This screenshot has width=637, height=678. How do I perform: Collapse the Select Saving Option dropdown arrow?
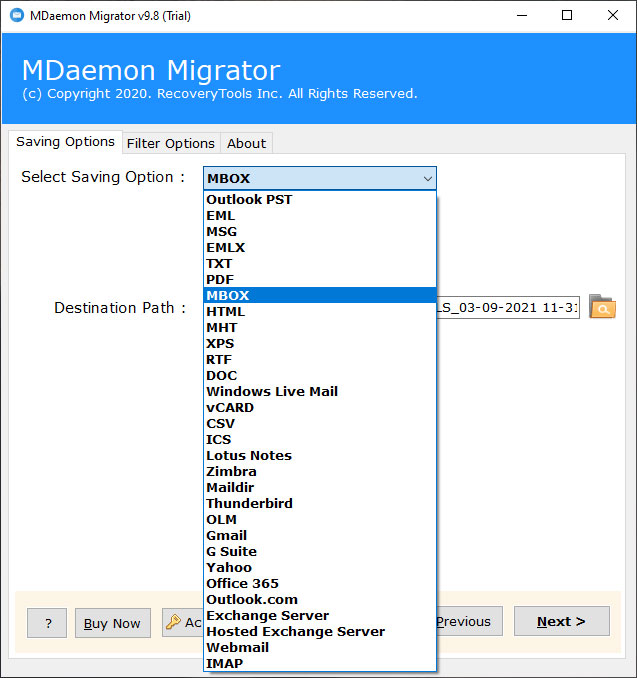point(427,179)
